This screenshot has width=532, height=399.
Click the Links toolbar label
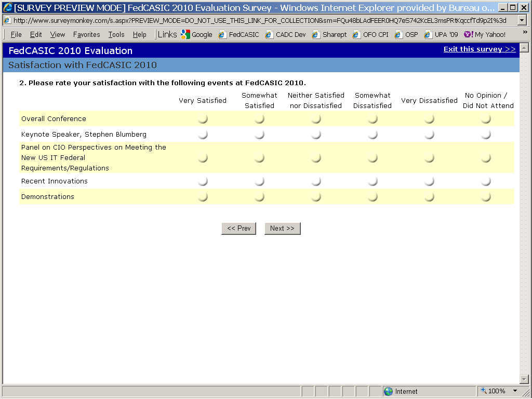[x=167, y=34]
